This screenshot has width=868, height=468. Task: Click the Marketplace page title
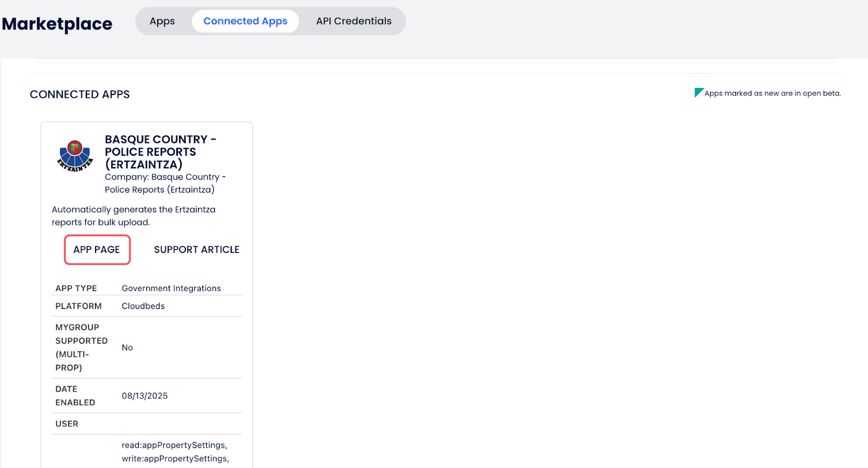click(57, 24)
